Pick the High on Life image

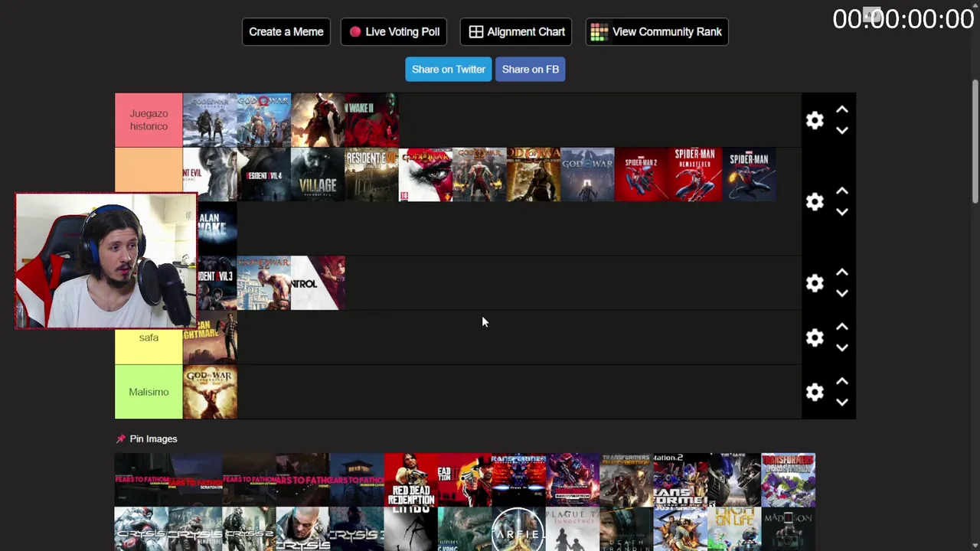pos(734,530)
